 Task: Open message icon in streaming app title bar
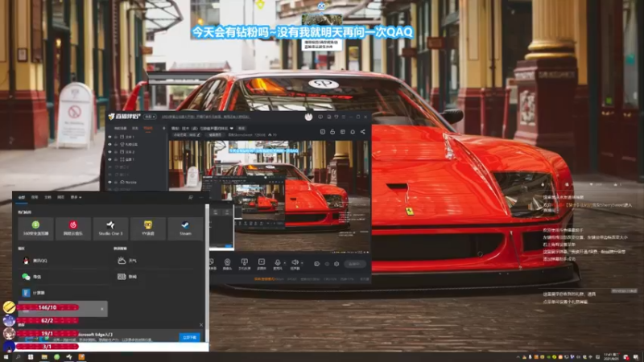click(x=320, y=117)
